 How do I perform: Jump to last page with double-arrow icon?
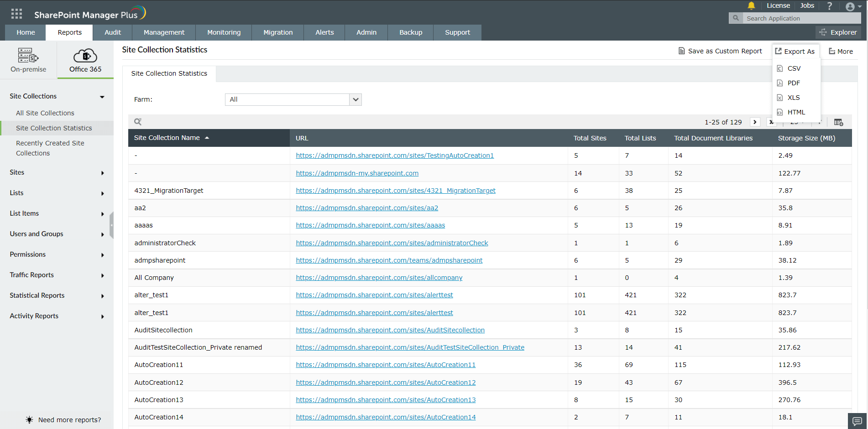[x=771, y=122]
